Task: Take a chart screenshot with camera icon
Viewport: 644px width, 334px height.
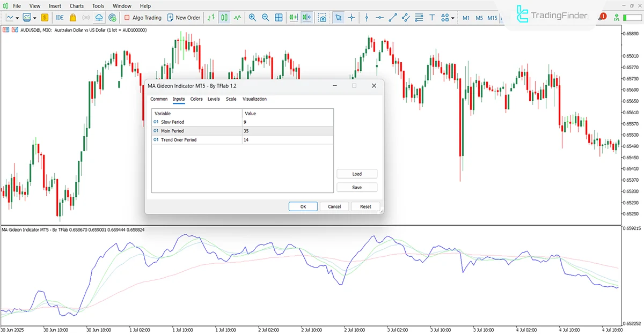Action: [323, 18]
